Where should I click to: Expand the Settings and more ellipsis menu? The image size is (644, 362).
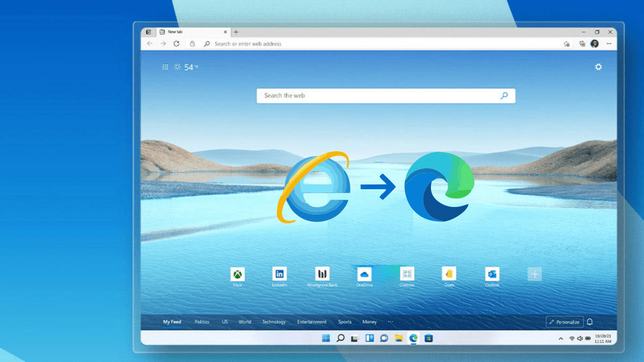click(609, 44)
